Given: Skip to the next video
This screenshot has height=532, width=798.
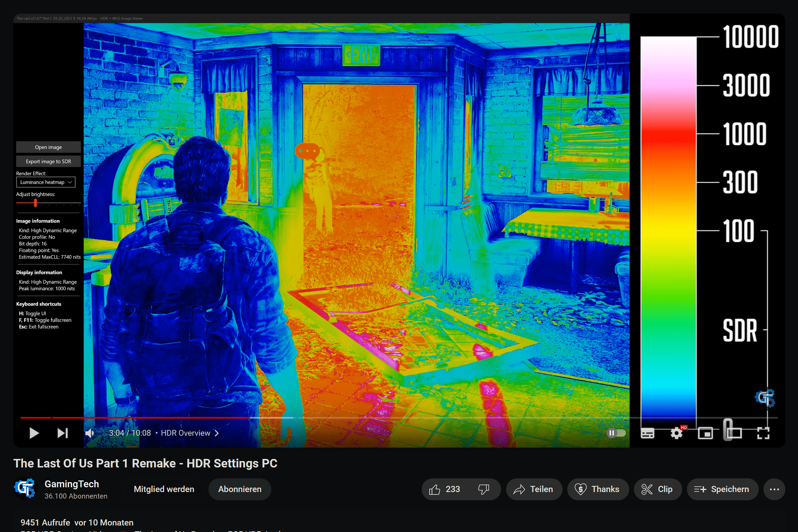Looking at the screenshot, I should pos(63,433).
